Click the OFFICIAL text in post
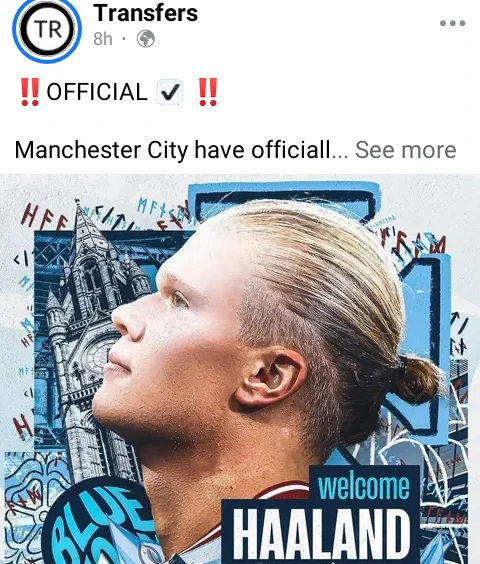 pos(97,92)
